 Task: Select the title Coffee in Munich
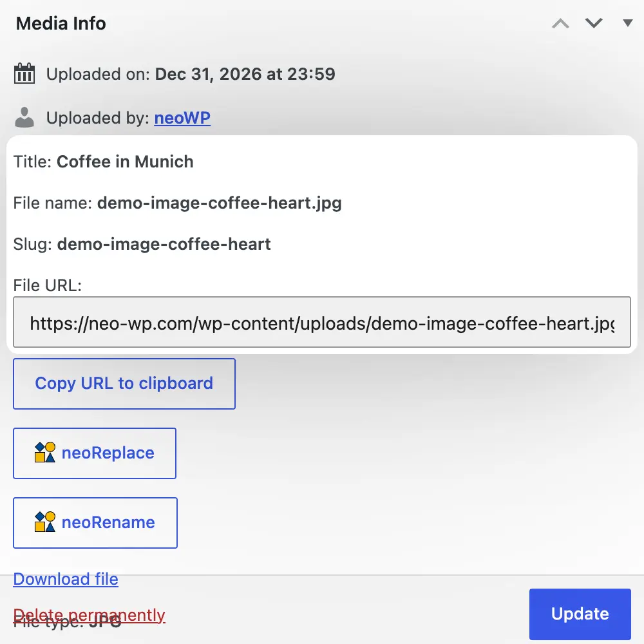pyautogui.click(x=125, y=162)
